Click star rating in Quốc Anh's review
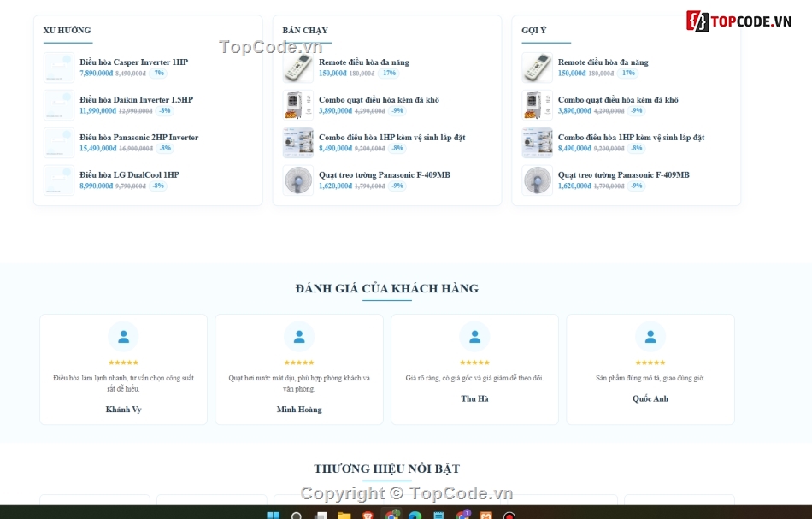This screenshot has height=519, width=812. point(650,363)
